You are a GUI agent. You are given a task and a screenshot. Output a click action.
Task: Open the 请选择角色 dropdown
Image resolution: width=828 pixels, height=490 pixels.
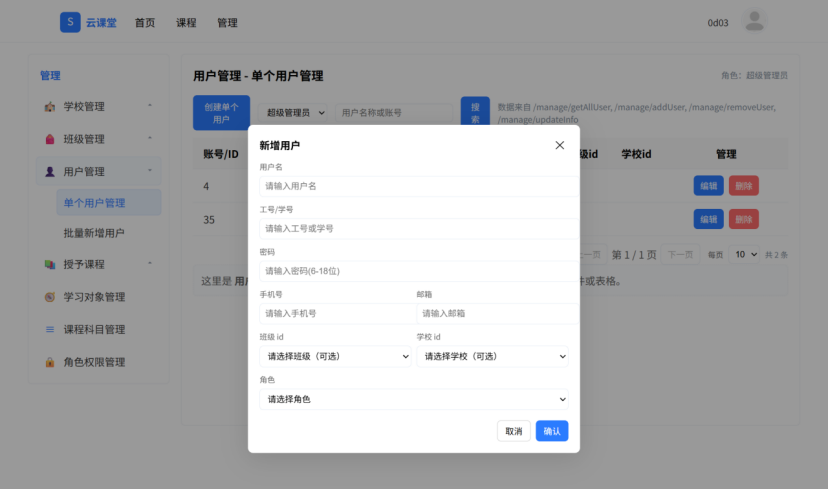(x=413, y=399)
